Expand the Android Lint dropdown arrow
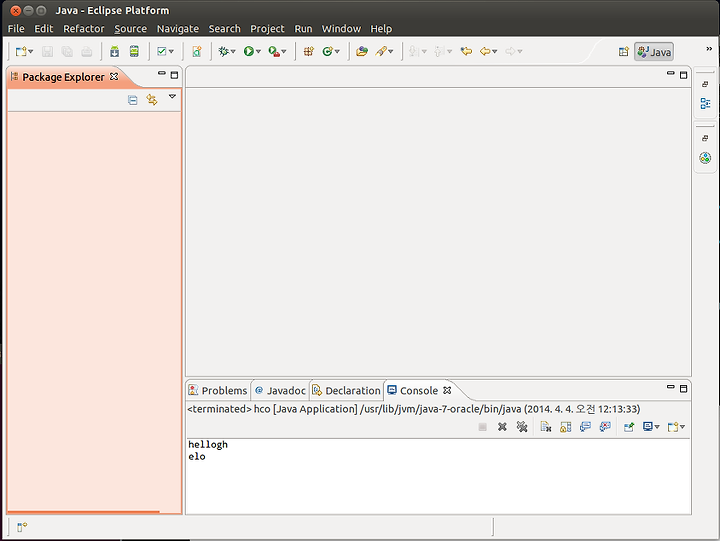The image size is (720, 541). (x=171, y=51)
